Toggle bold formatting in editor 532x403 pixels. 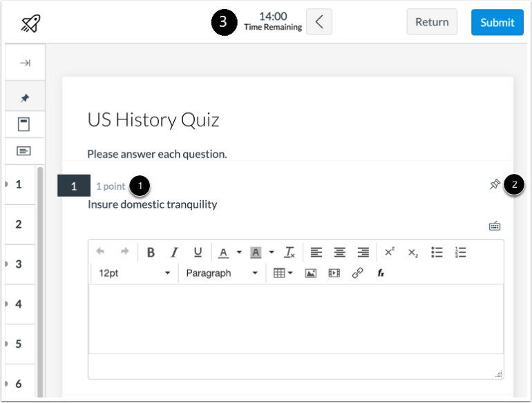151,252
